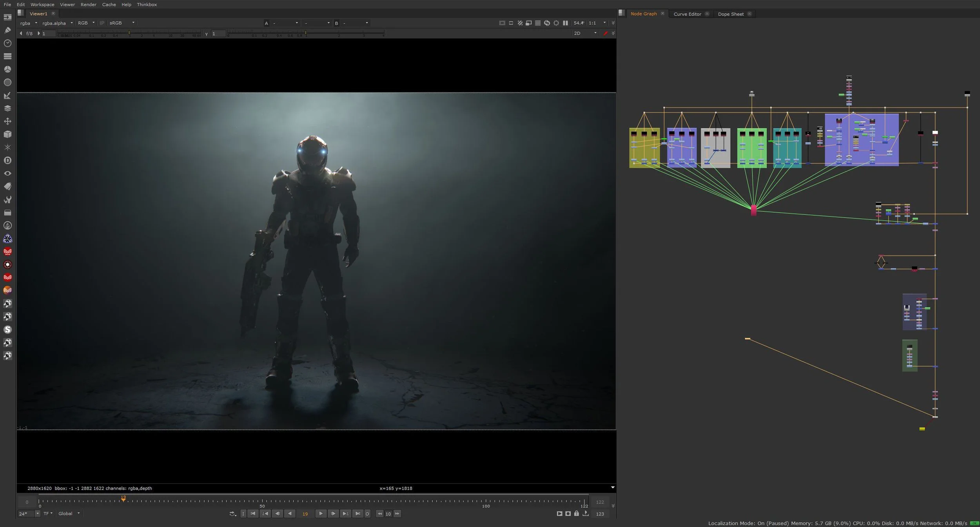Switch to the Curve Editor tab

coord(687,14)
